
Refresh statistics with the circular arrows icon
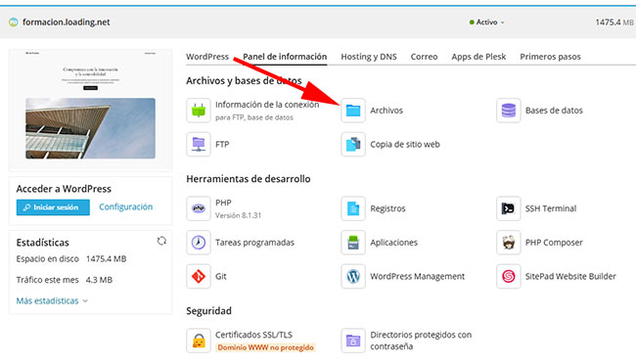click(161, 241)
